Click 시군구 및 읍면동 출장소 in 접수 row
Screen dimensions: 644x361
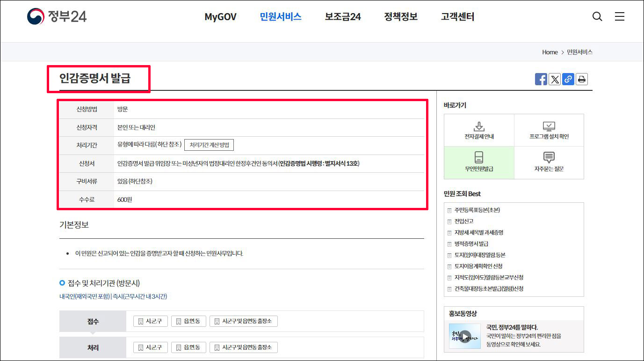tap(244, 321)
